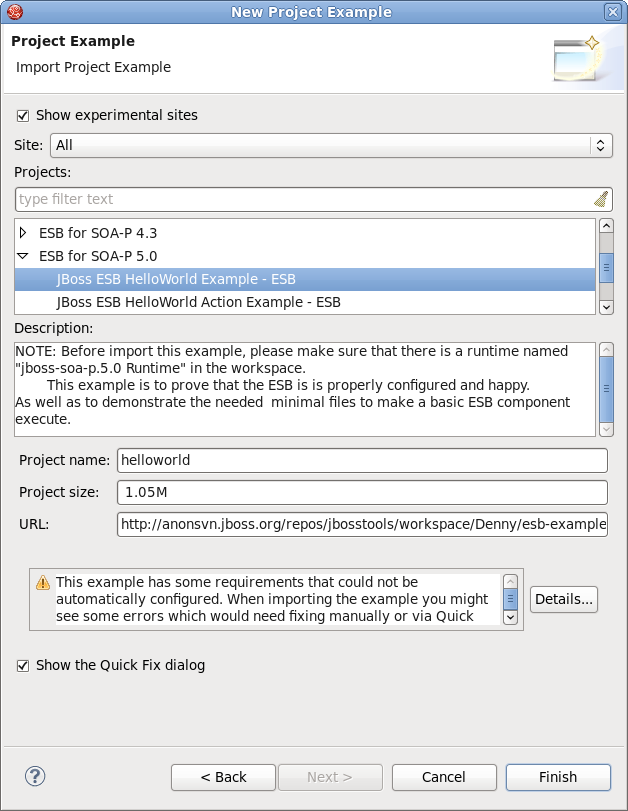Click the Import Project Example subtitle

[x=93, y=67]
